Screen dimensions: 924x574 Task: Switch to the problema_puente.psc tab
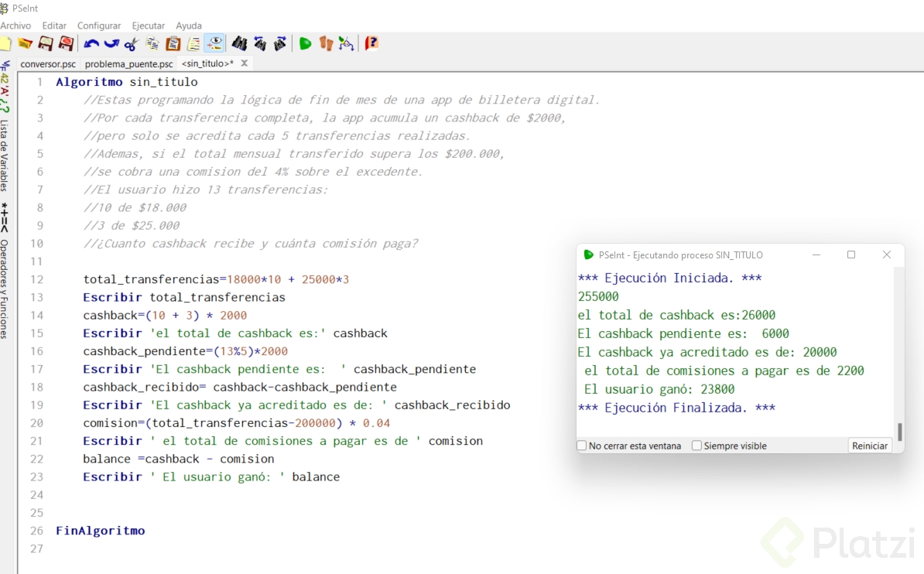pyautogui.click(x=128, y=63)
